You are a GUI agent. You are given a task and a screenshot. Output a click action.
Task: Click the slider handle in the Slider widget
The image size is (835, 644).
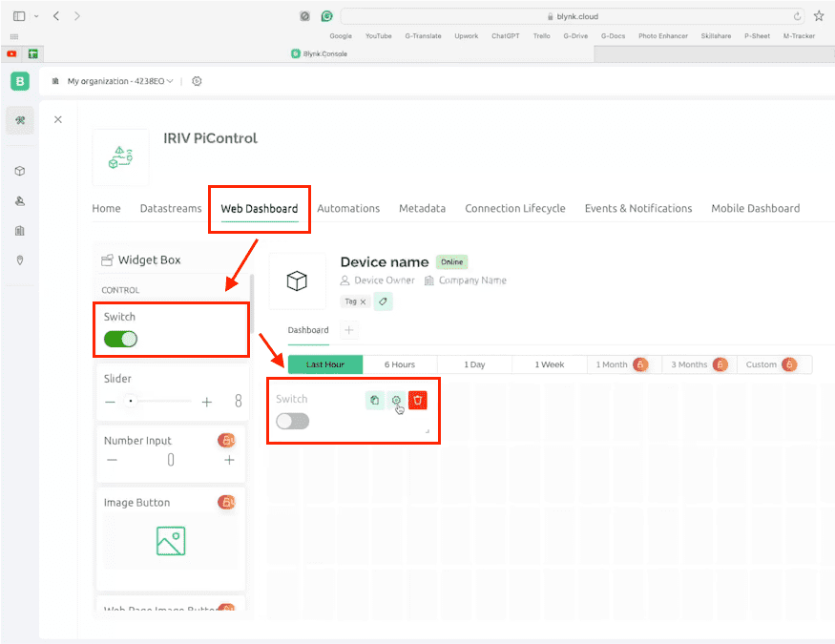[x=131, y=401]
